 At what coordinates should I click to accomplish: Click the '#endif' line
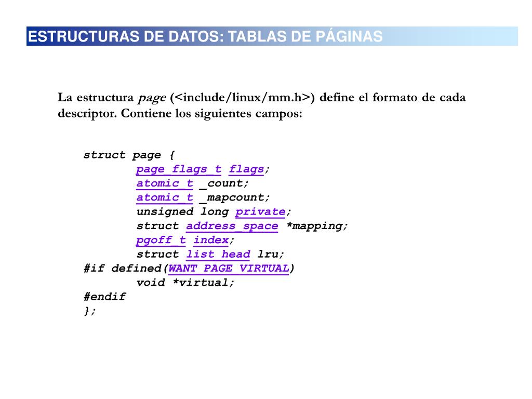[x=104, y=297]
